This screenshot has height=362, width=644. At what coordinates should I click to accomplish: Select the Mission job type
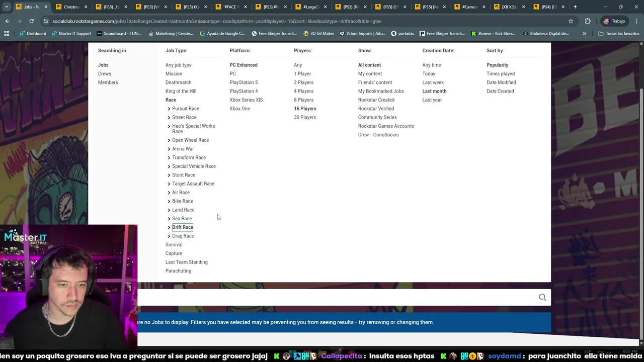pyautogui.click(x=174, y=73)
